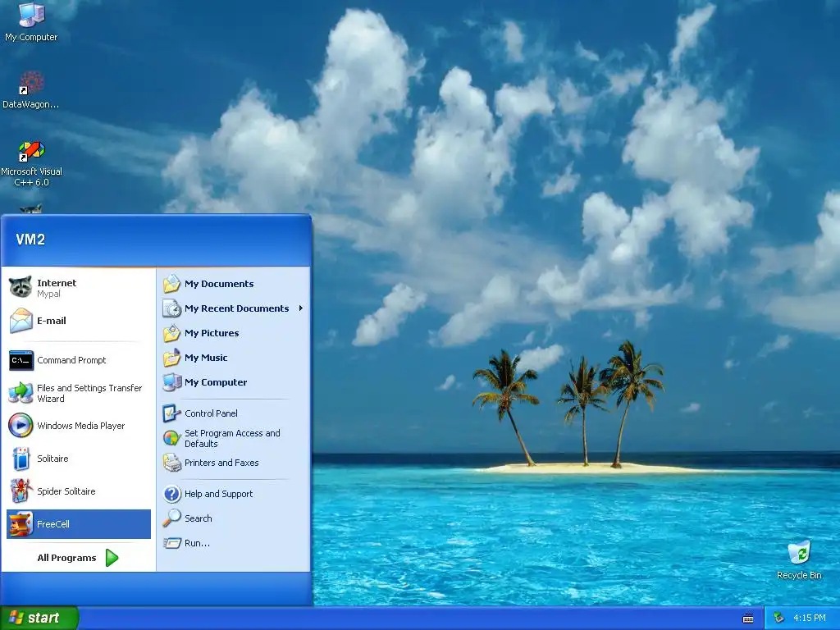This screenshot has width=840, height=630.
Task: Click the Command Prompt icon
Action: [21, 360]
